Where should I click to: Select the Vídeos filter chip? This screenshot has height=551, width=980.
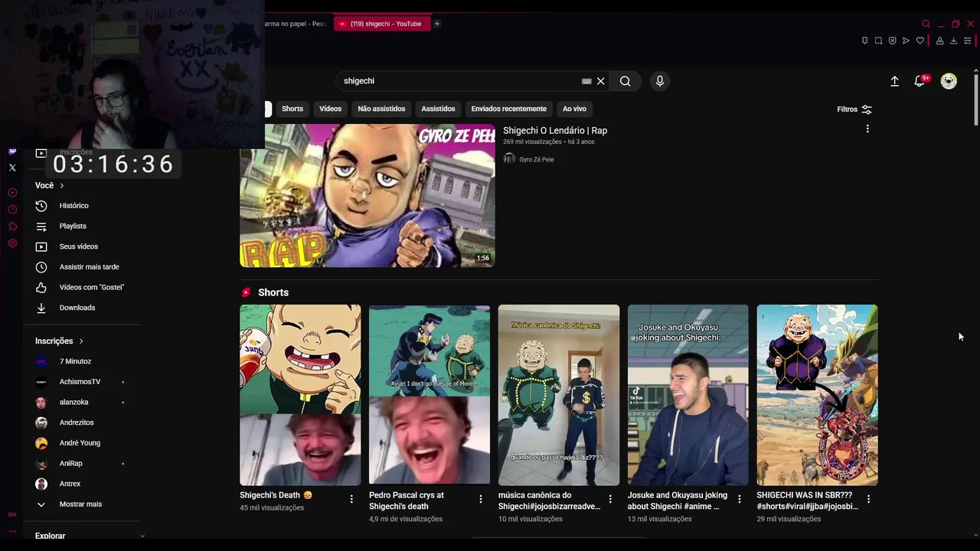click(x=331, y=109)
